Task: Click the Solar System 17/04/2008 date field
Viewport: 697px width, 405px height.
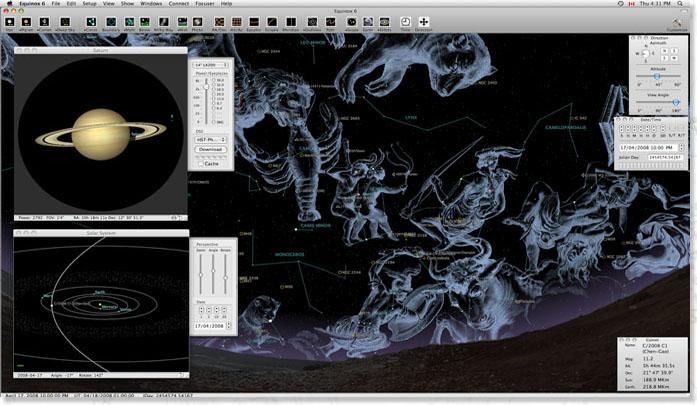Action: pyautogui.click(x=209, y=326)
